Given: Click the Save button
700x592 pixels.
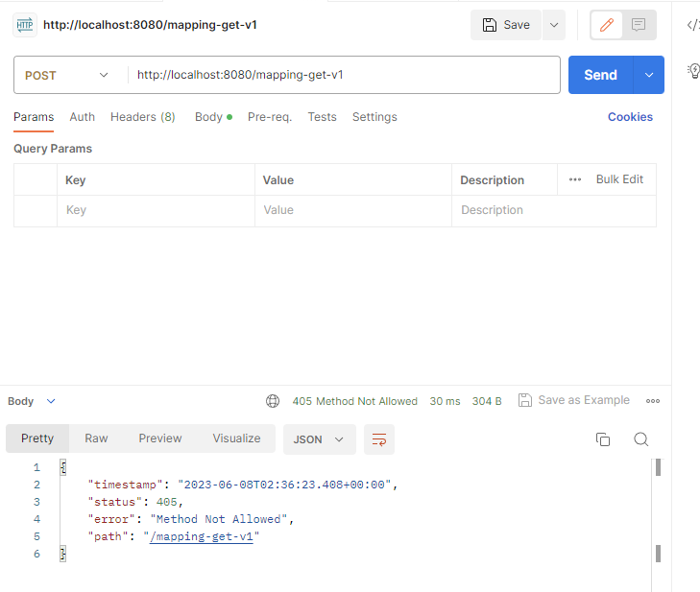Looking at the screenshot, I should click(506, 25).
